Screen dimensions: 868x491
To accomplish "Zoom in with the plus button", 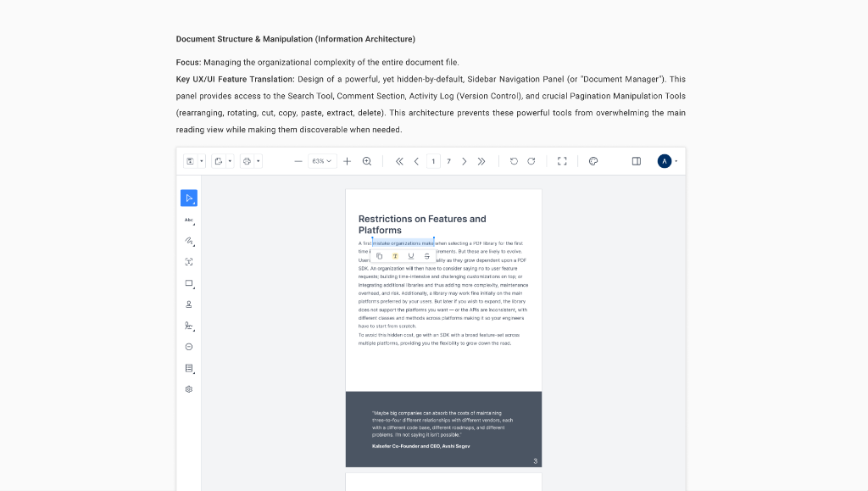I will pyautogui.click(x=348, y=160).
